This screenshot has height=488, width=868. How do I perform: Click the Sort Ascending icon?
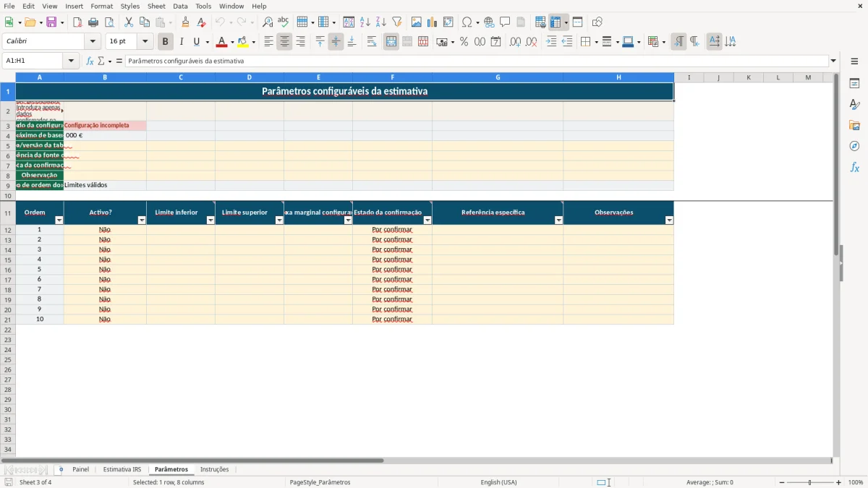pyautogui.click(x=365, y=22)
